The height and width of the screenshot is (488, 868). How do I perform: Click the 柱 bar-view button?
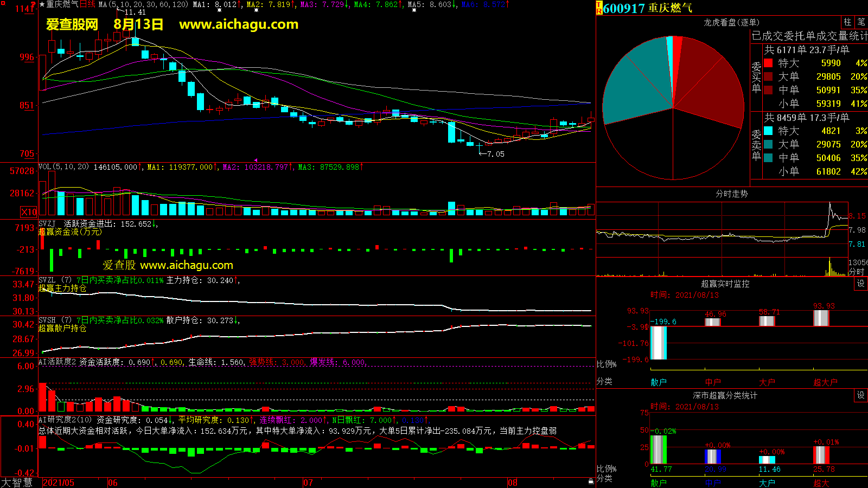point(847,22)
